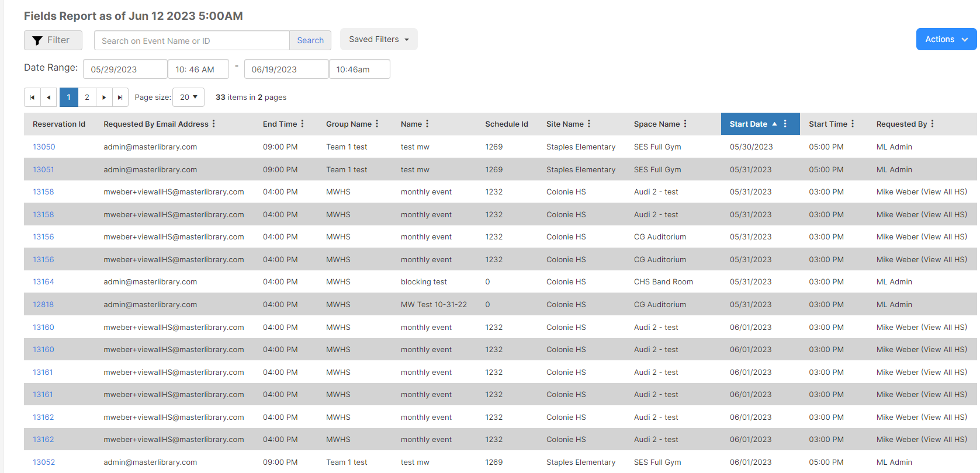Open column menu dots for Group Name
The height and width of the screenshot is (473, 980).
pyautogui.click(x=377, y=124)
